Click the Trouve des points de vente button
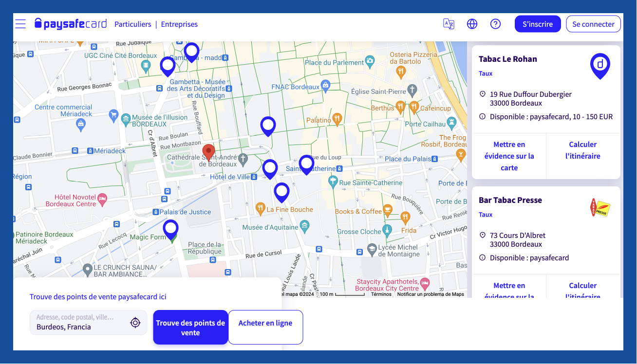The width and height of the screenshot is (637, 364). [190, 328]
